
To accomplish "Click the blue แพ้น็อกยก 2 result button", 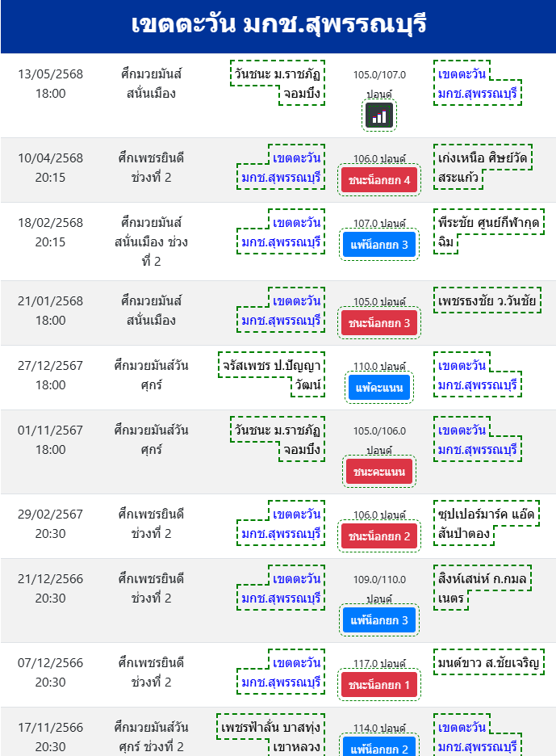I will tap(379, 746).
